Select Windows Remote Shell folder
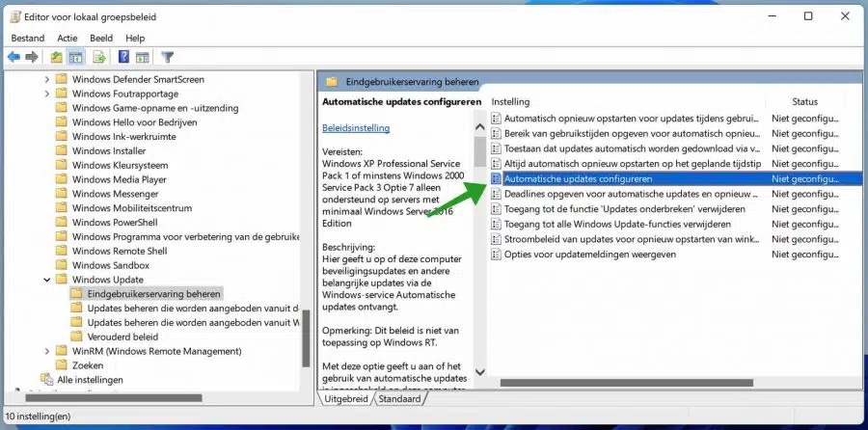 click(x=120, y=252)
